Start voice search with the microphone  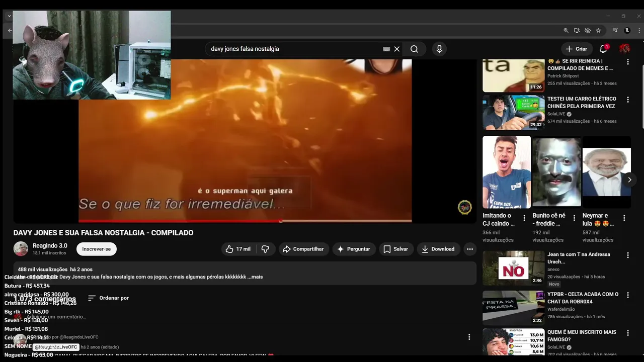[439, 49]
